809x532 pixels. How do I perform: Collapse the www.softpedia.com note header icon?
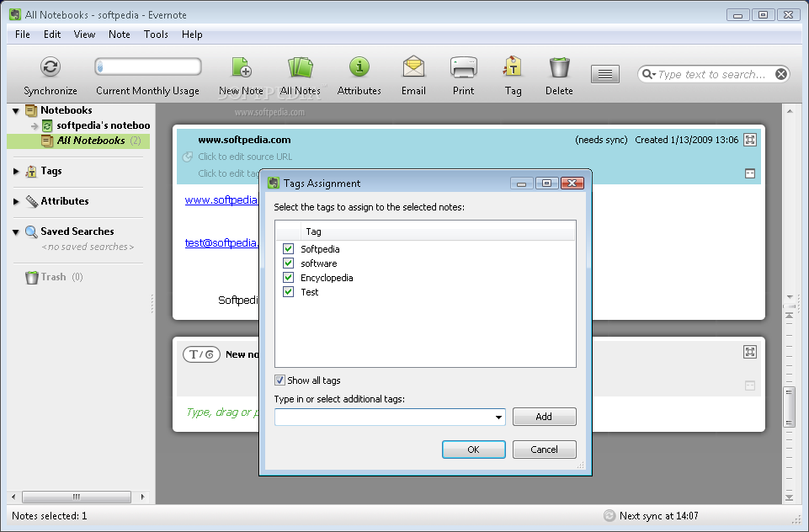(750, 174)
